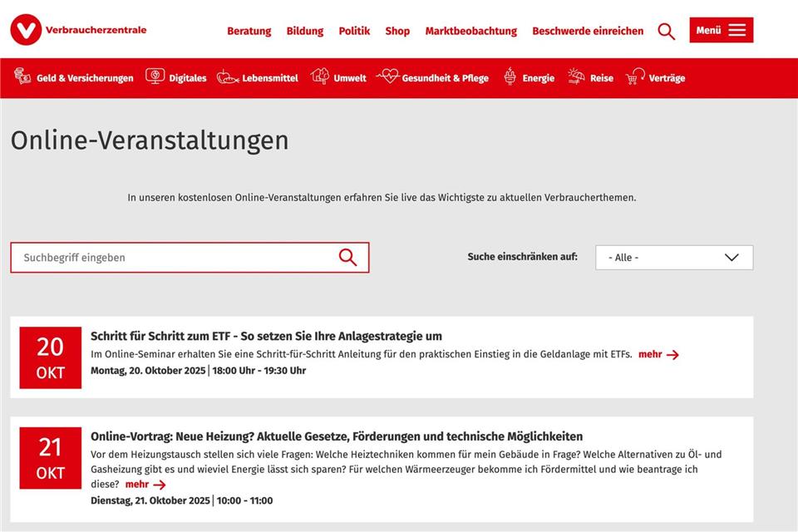Expand the "- Alle -" filter dropdown

tap(674, 258)
